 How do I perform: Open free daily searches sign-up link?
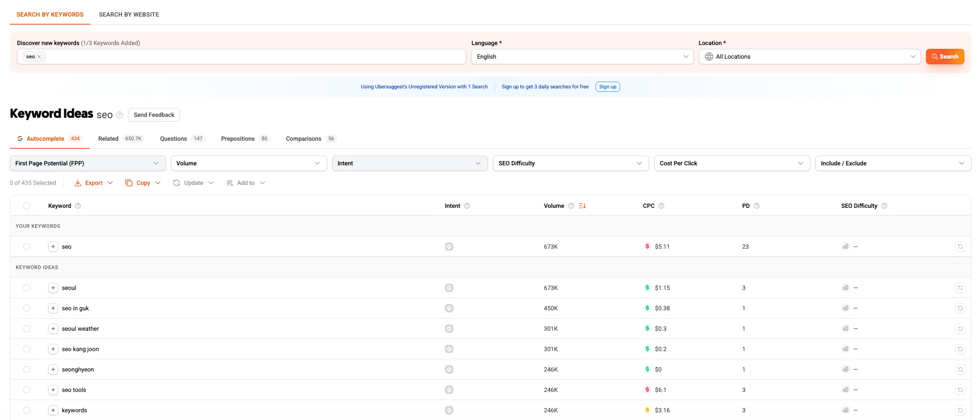coord(545,87)
